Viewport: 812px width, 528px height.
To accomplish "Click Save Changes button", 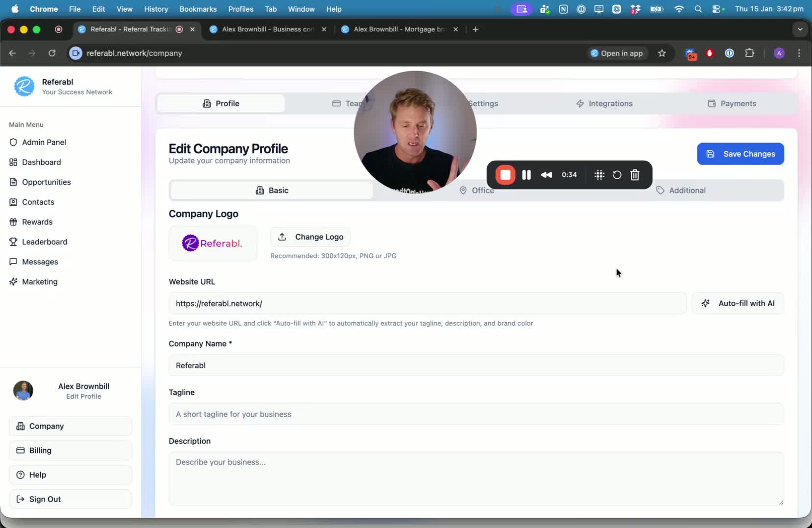I will pyautogui.click(x=740, y=154).
